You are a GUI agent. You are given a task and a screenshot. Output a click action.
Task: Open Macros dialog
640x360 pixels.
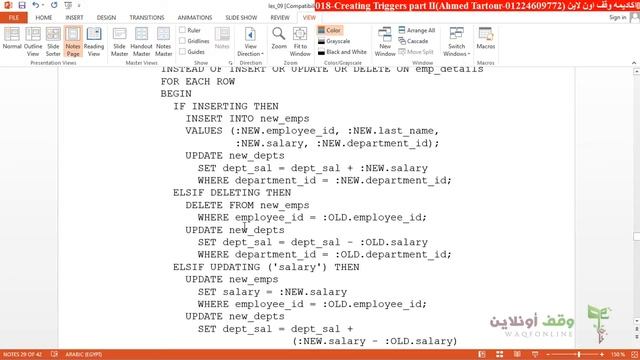point(486,38)
